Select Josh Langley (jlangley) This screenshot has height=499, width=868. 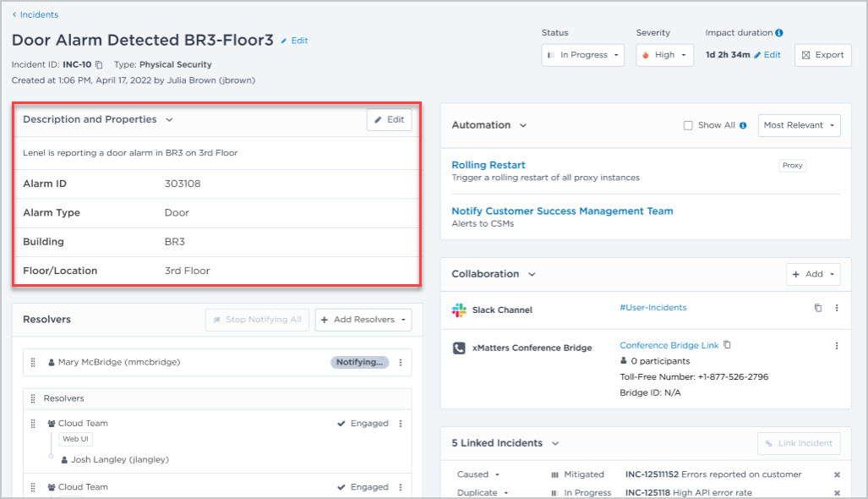click(x=119, y=460)
